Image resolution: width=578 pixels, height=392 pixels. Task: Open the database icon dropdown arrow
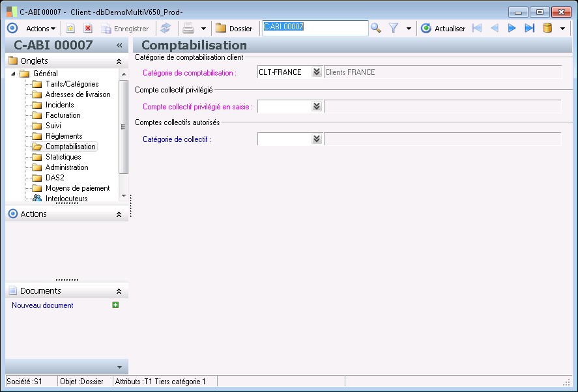pos(562,29)
